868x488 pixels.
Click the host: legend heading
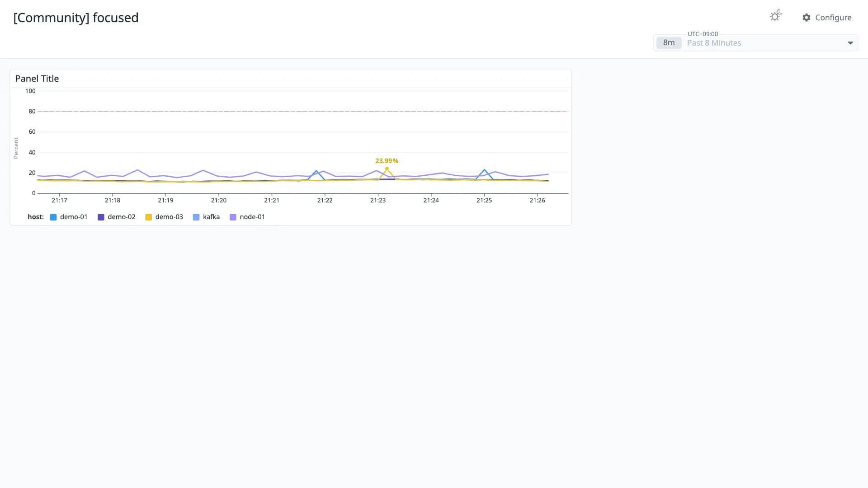tap(36, 217)
